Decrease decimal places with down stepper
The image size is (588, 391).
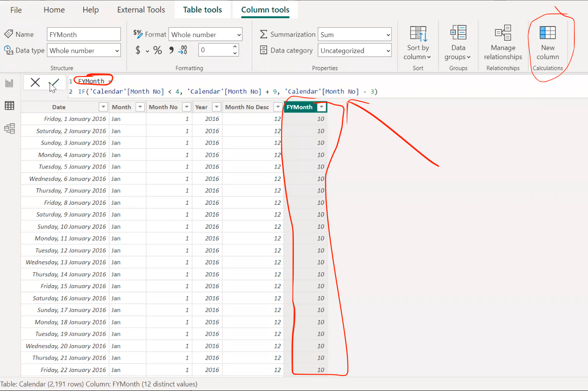pyautogui.click(x=235, y=54)
